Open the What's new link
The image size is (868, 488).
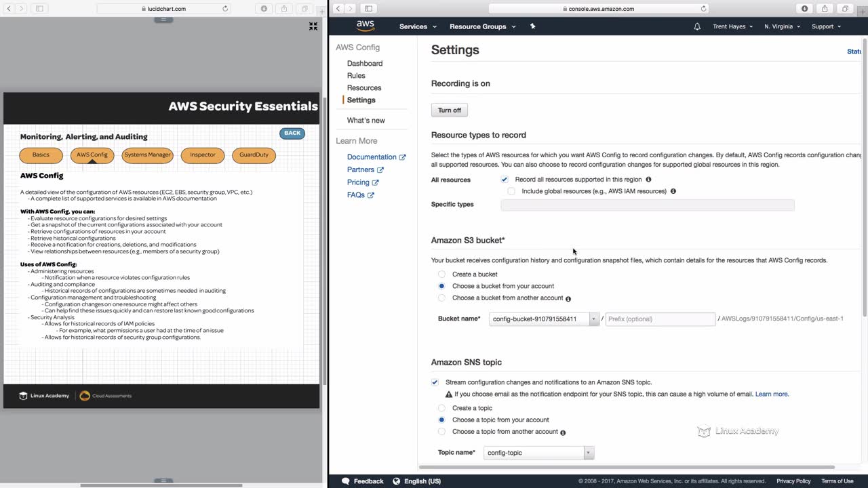[x=366, y=121]
